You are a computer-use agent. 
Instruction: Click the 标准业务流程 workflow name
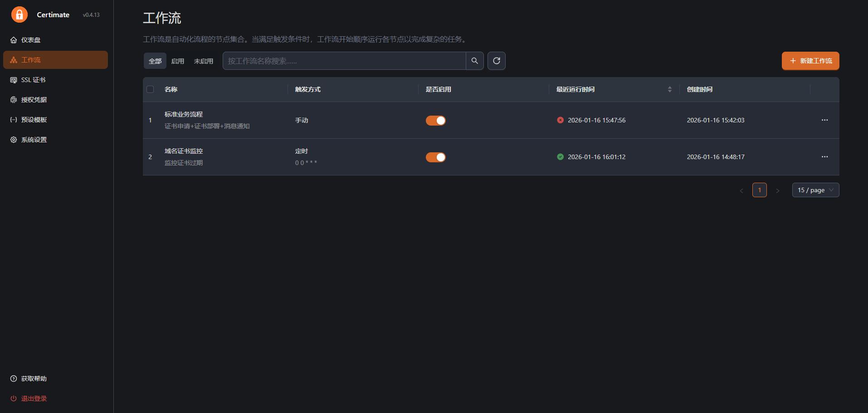[x=184, y=114]
